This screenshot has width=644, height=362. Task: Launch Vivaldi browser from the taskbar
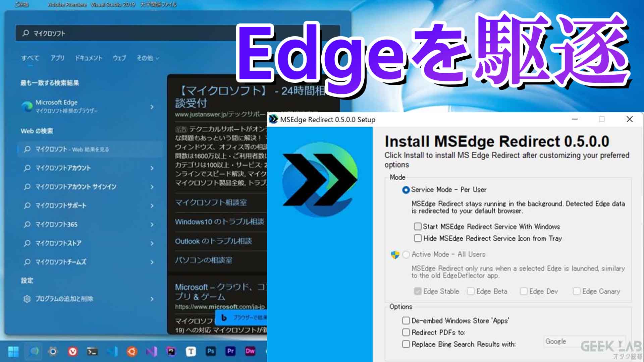[72, 351]
